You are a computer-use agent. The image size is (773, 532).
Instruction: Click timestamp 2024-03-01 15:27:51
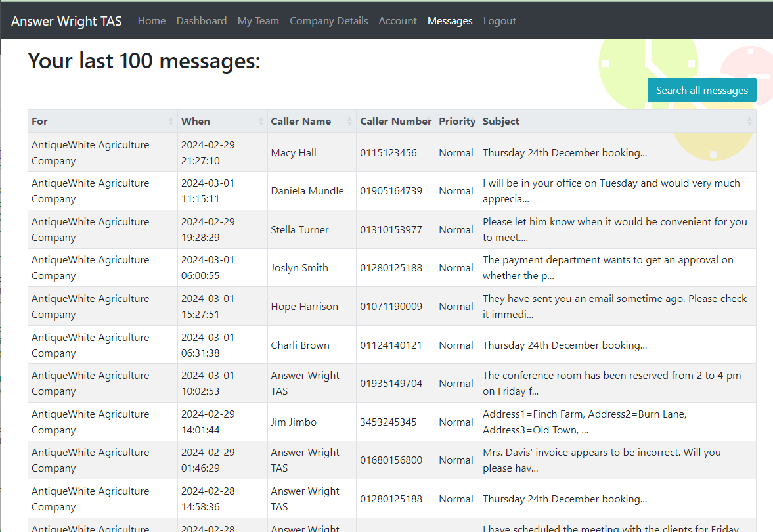208,307
